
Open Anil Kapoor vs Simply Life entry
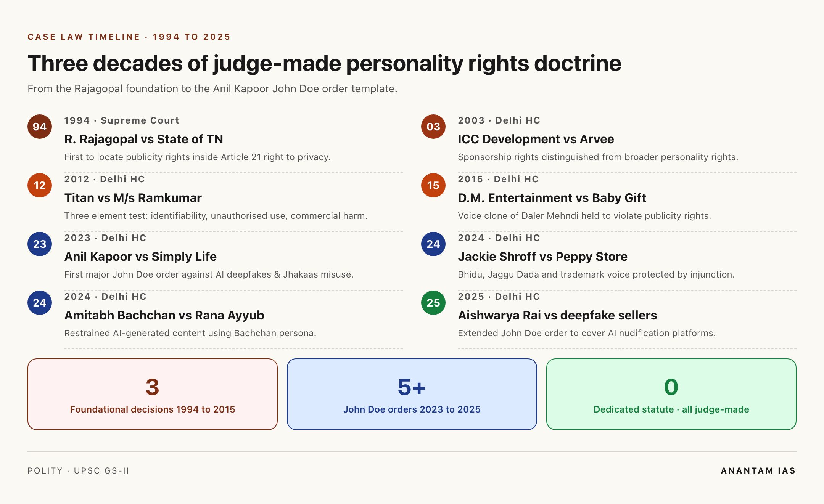click(x=140, y=257)
